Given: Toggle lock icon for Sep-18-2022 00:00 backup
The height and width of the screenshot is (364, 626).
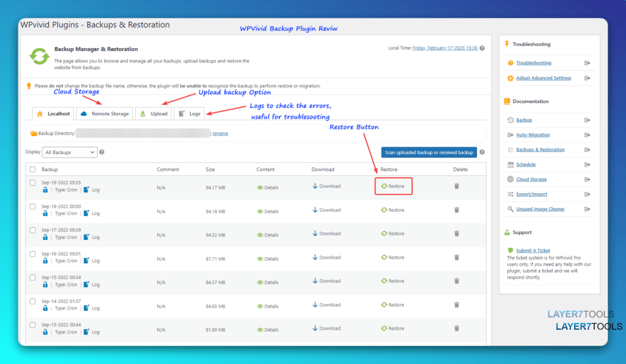Looking at the screenshot, I should pos(45,213).
